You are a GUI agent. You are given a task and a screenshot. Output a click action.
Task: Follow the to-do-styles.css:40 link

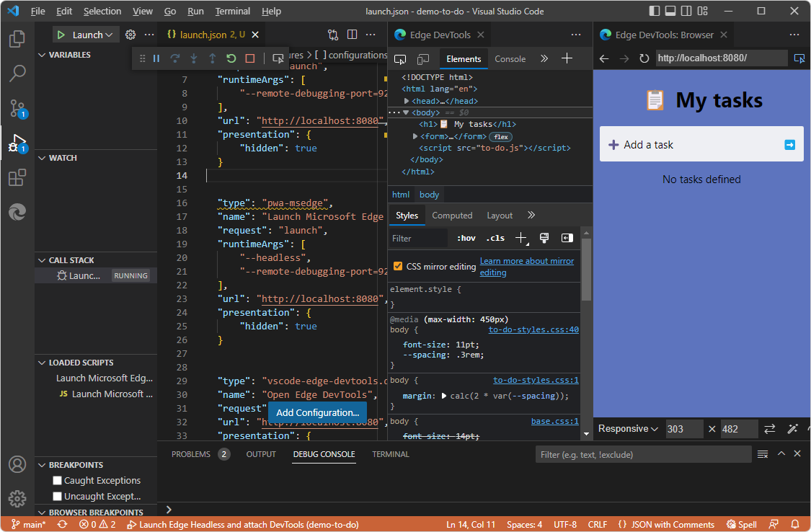pos(533,329)
